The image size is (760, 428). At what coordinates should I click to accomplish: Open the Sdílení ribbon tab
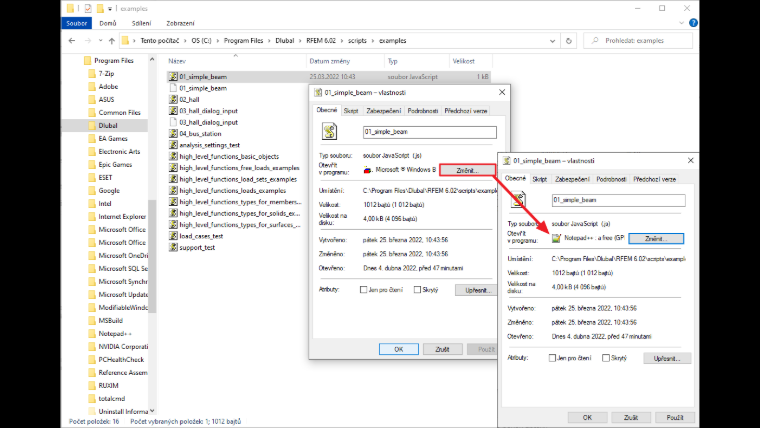[x=142, y=23]
